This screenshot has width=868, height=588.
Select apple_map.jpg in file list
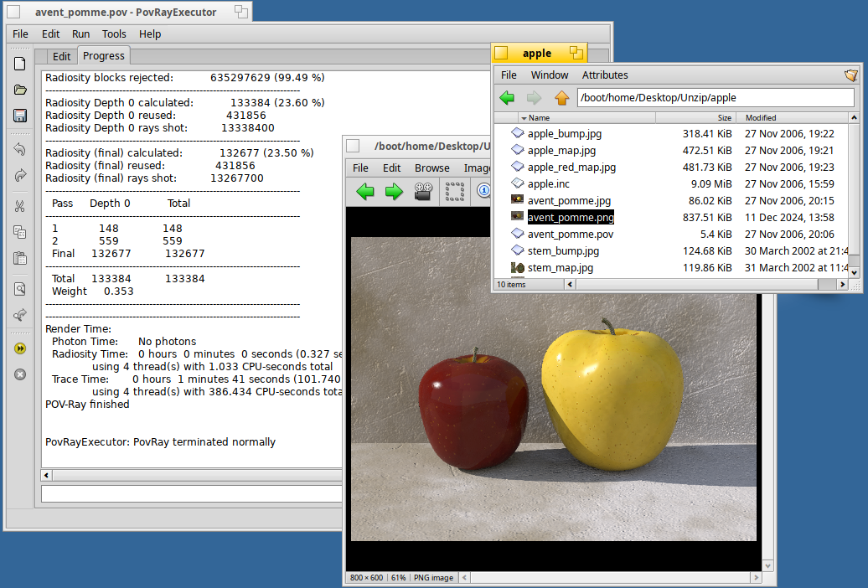pyautogui.click(x=561, y=150)
